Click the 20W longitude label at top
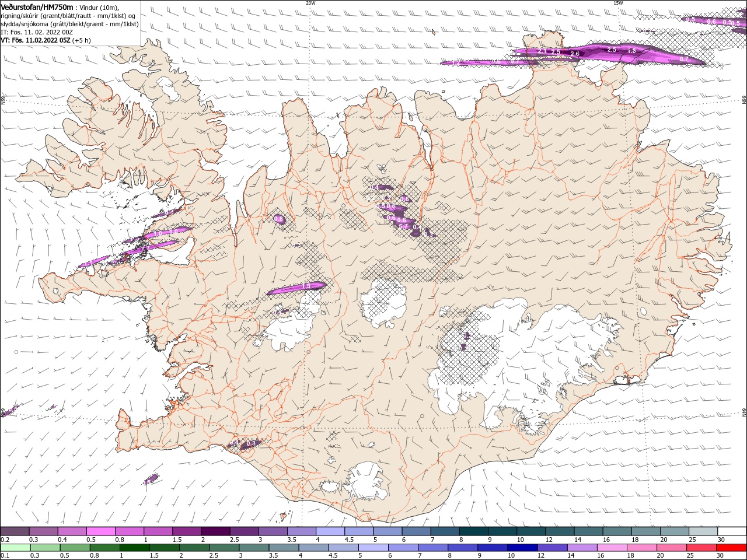This screenshot has width=747, height=560. (310, 3)
